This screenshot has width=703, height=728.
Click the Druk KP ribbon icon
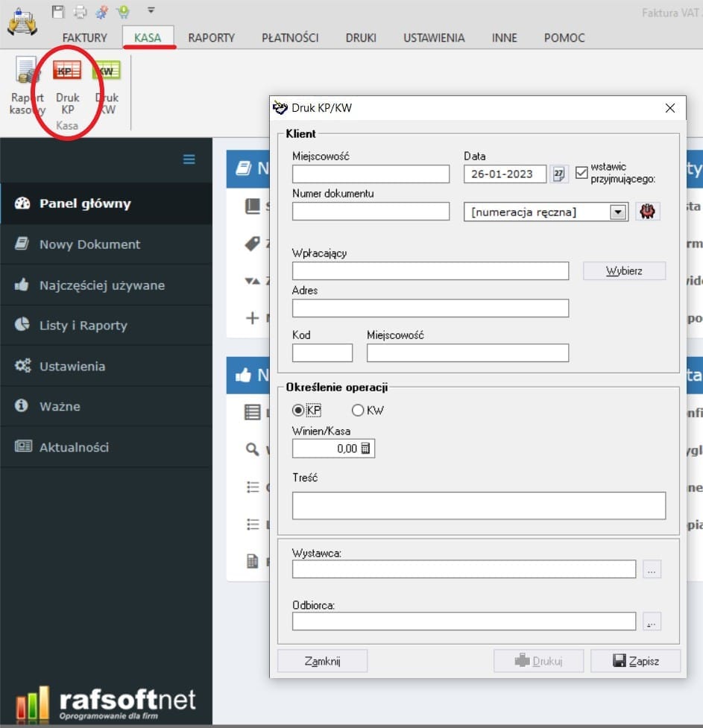(x=67, y=72)
